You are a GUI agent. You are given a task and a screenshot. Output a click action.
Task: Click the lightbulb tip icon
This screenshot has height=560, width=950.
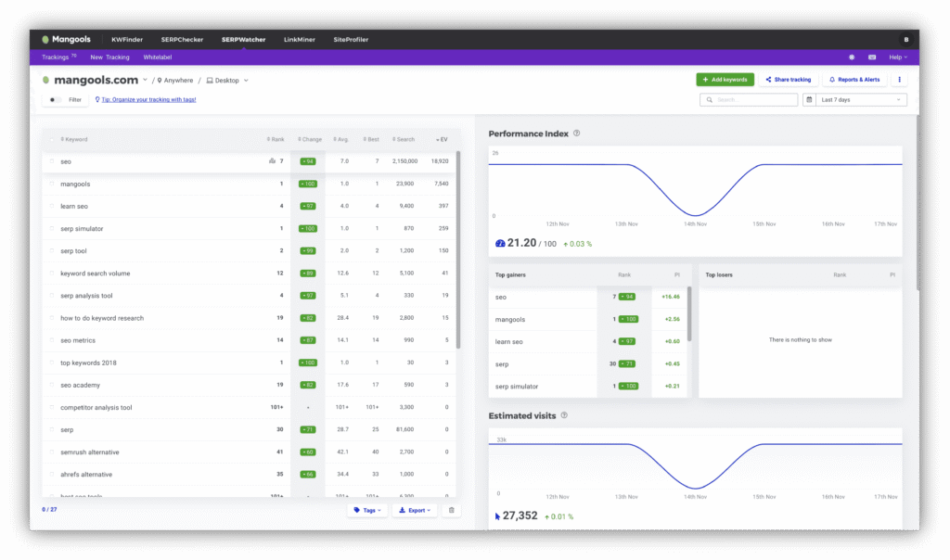tap(97, 99)
